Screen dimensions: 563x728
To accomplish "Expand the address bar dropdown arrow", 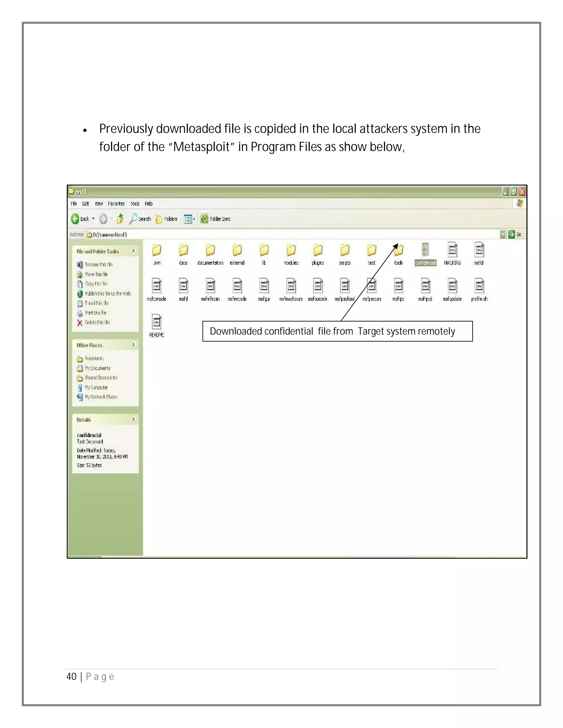I will click(503, 234).
